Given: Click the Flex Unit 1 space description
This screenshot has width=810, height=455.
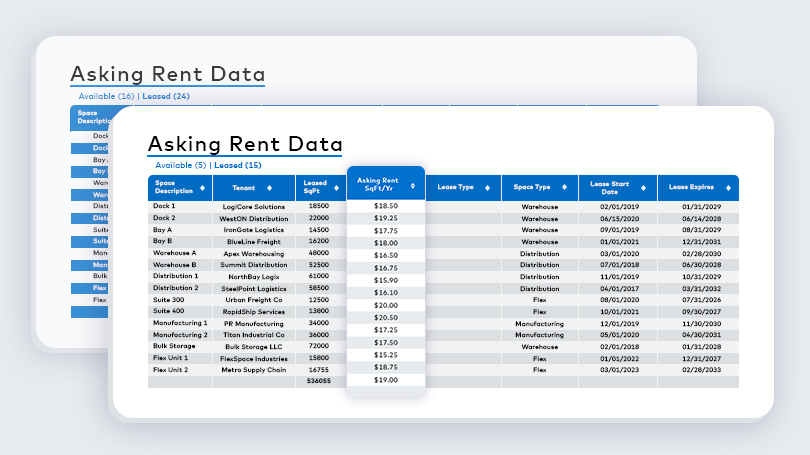Looking at the screenshot, I should coord(170,358).
